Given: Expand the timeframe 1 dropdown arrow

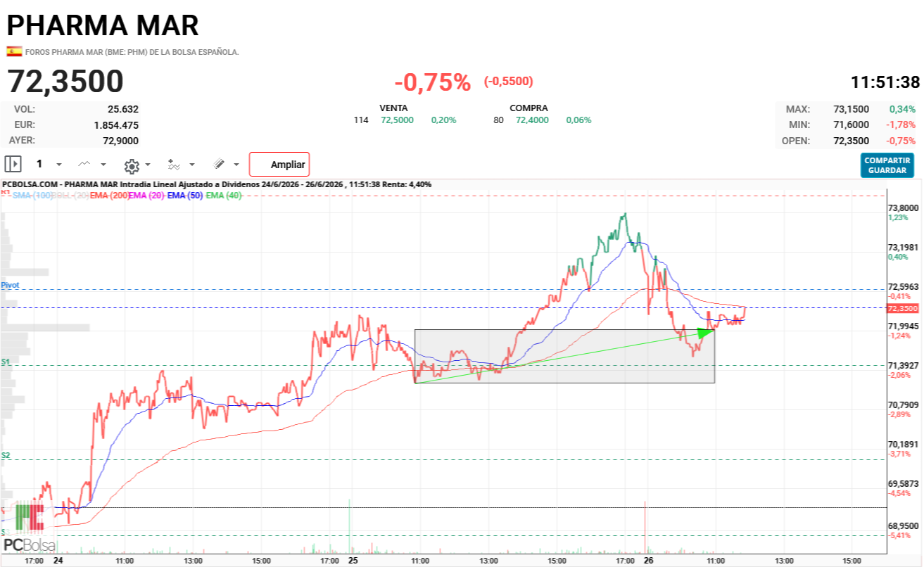Looking at the screenshot, I should [x=59, y=165].
